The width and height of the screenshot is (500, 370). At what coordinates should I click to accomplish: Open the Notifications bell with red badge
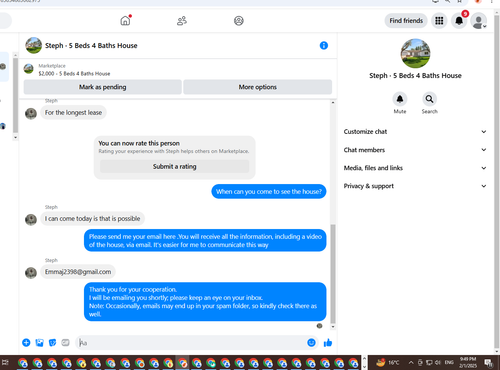459,21
